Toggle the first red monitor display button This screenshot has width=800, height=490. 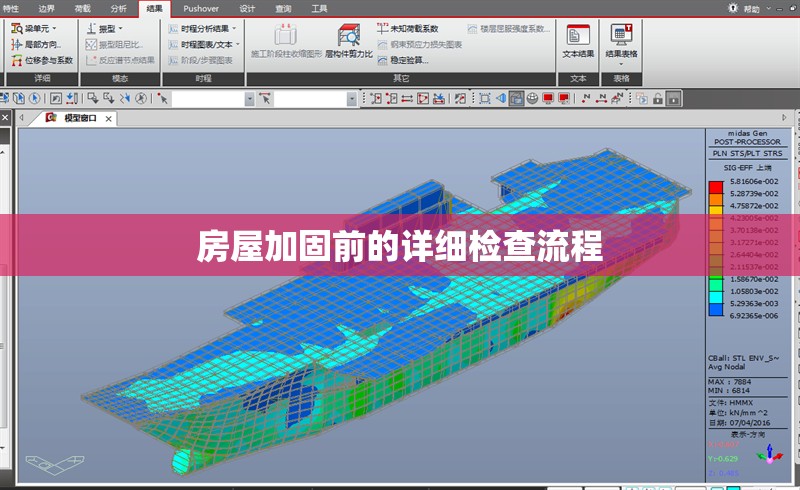(548, 98)
